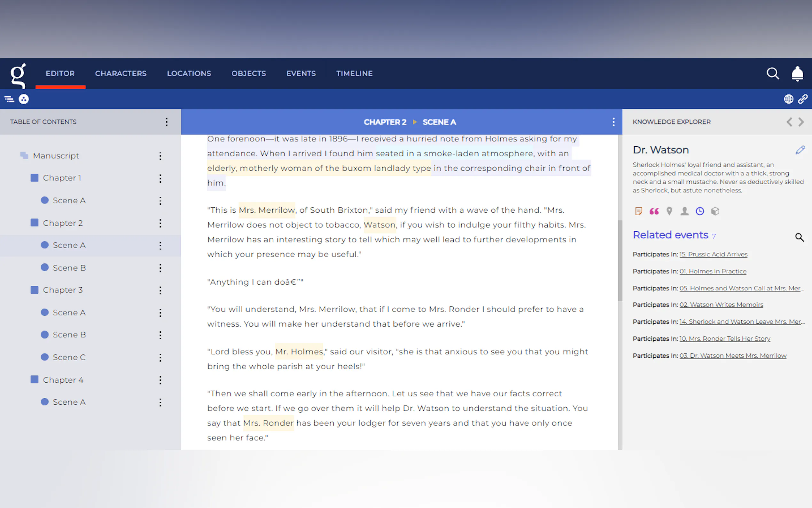Click the chain link icon in toolbar
This screenshot has height=508, width=812.
pyautogui.click(x=803, y=99)
